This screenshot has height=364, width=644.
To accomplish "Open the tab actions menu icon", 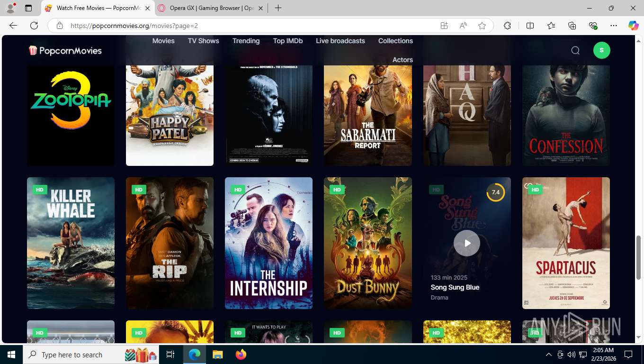I will pos(28,8).
